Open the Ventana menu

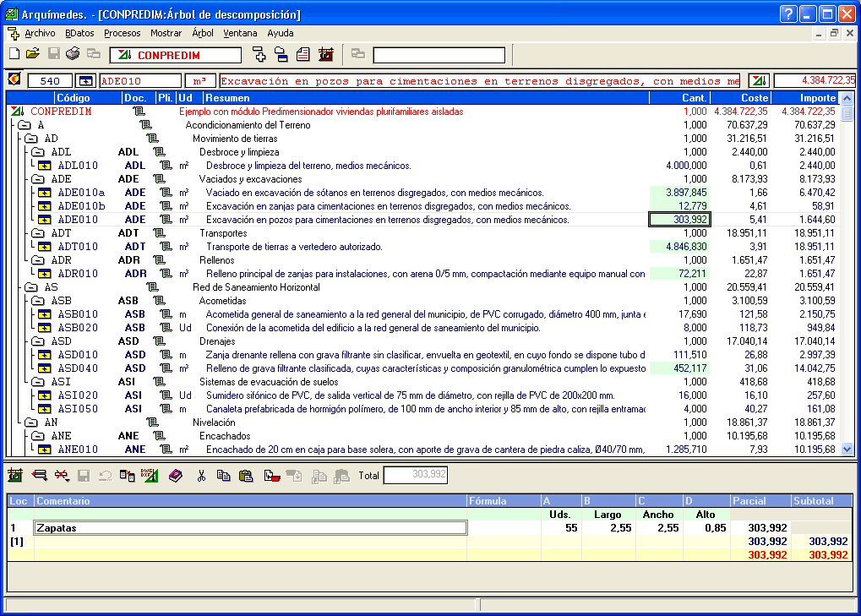[240, 34]
